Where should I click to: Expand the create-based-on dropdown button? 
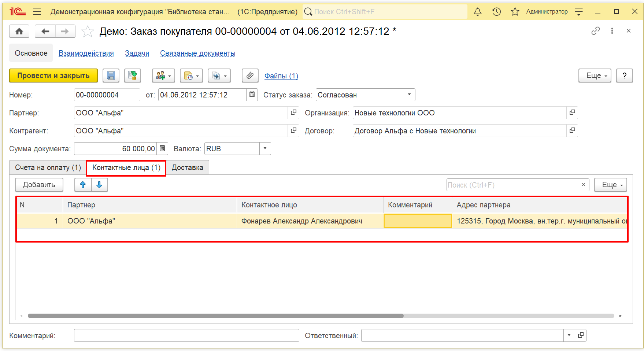click(219, 76)
